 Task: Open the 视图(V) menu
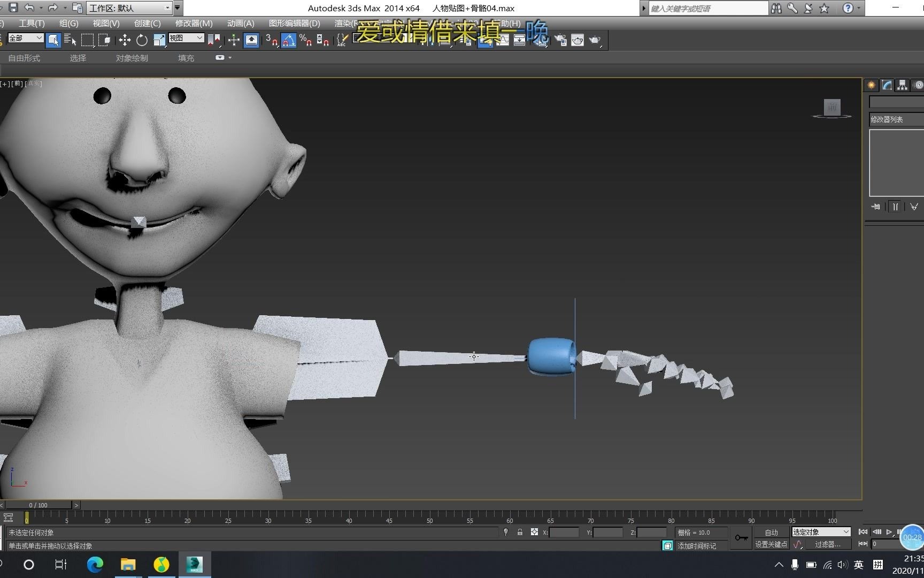click(106, 24)
